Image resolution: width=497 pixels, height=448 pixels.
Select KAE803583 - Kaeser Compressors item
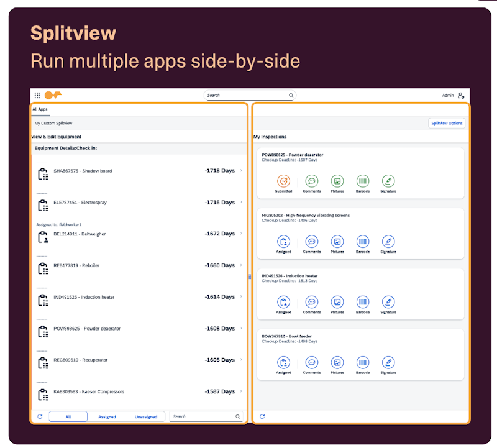pos(89,391)
